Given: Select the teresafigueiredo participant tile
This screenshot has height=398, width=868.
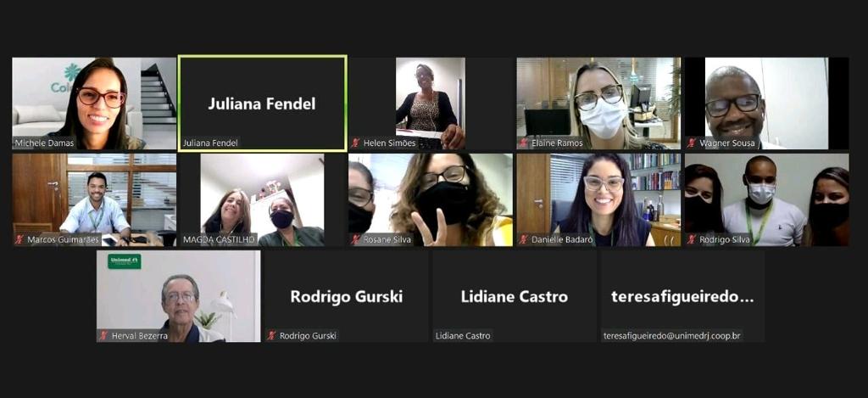Looking at the screenshot, I should (683, 296).
